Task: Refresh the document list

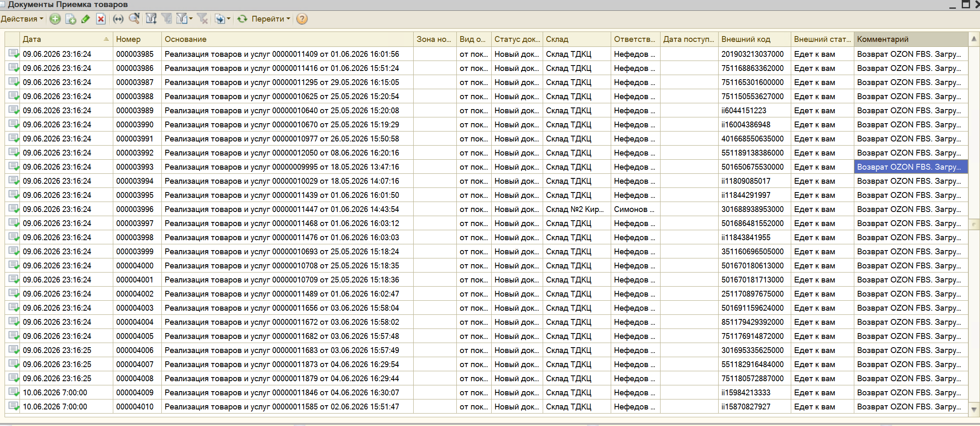Action: (242, 19)
